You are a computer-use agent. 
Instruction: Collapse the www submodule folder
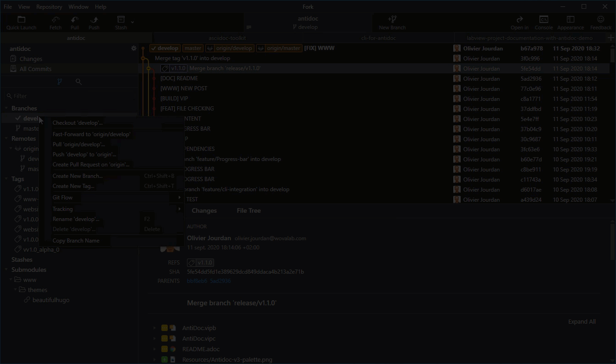tap(11, 280)
